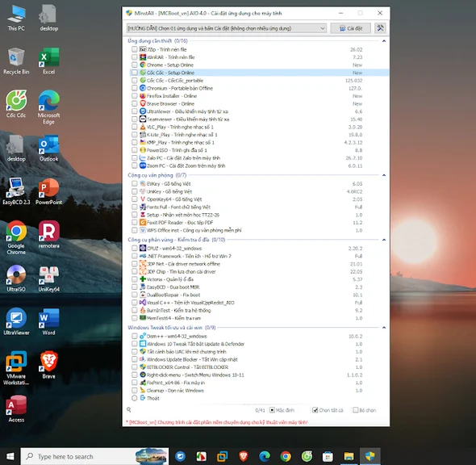Toggle the Chọn tất cả checkbox
Viewport: 476px width, 465px height.
point(315,410)
